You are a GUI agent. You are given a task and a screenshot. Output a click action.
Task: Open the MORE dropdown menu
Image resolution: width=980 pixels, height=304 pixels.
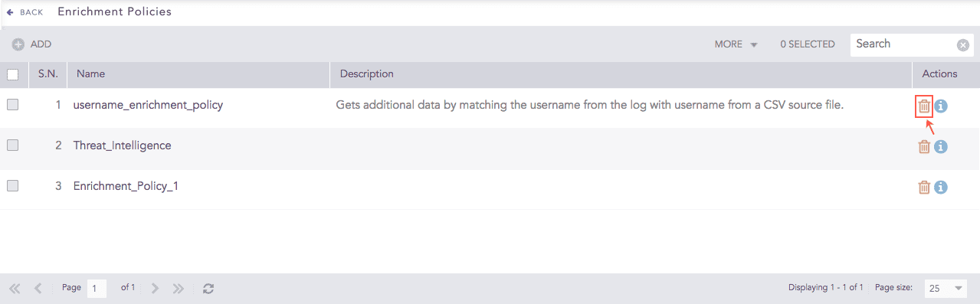click(x=736, y=44)
